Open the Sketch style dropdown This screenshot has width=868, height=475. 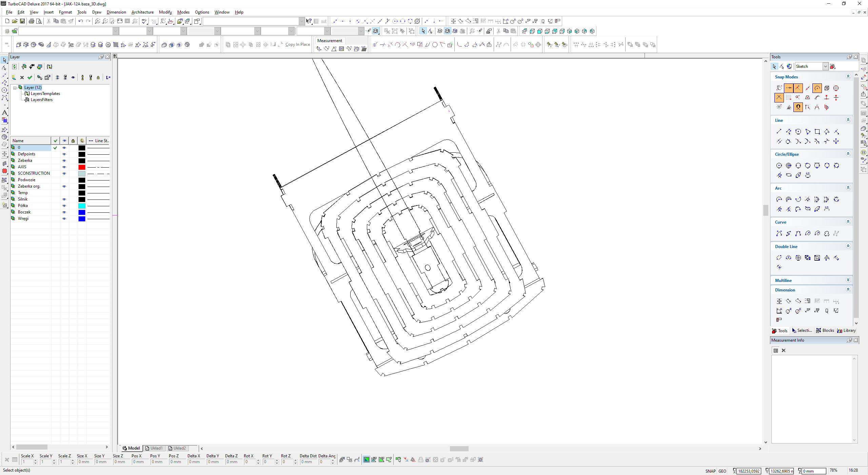click(x=826, y=66)
